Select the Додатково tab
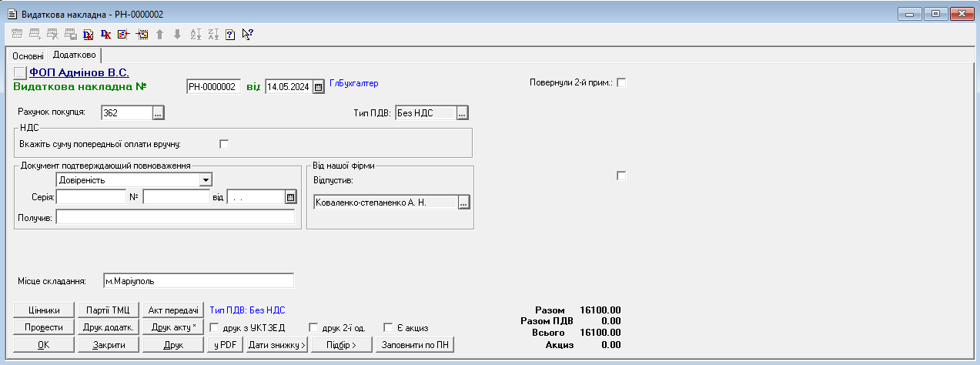 [x=74, y=55]
